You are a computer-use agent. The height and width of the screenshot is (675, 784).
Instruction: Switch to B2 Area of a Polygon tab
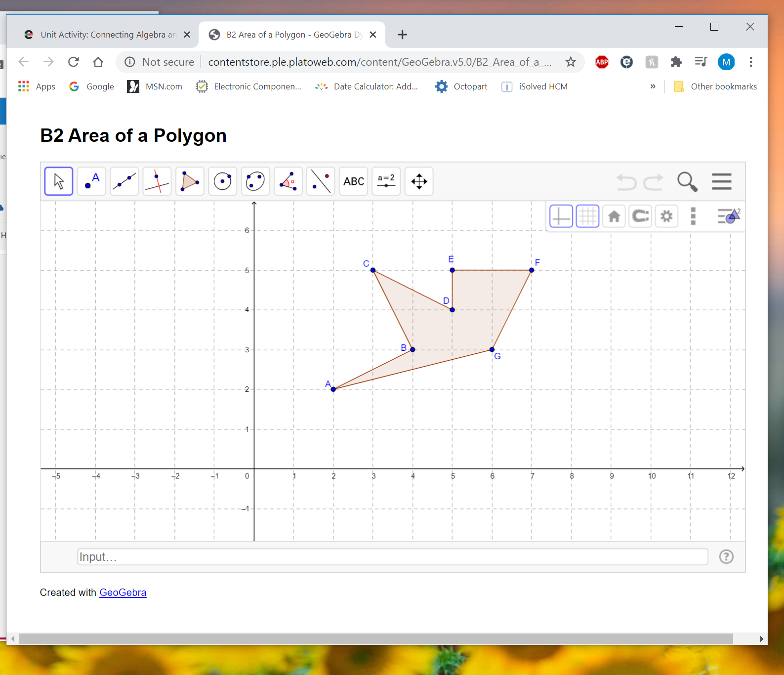click(291, 35)
